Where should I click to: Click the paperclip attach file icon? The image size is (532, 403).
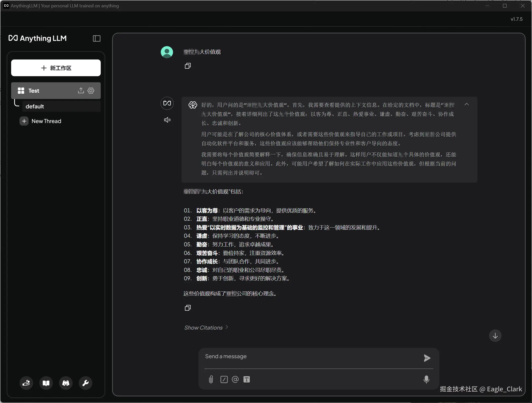[x=211, y=379]
